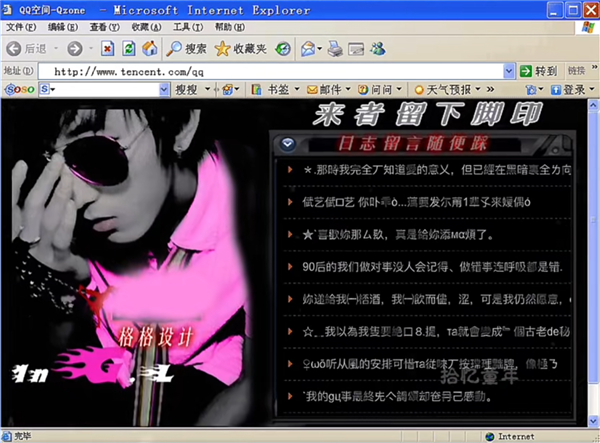
Task: Click the 问问 toolbar item
Action: (x=375, y=90)
